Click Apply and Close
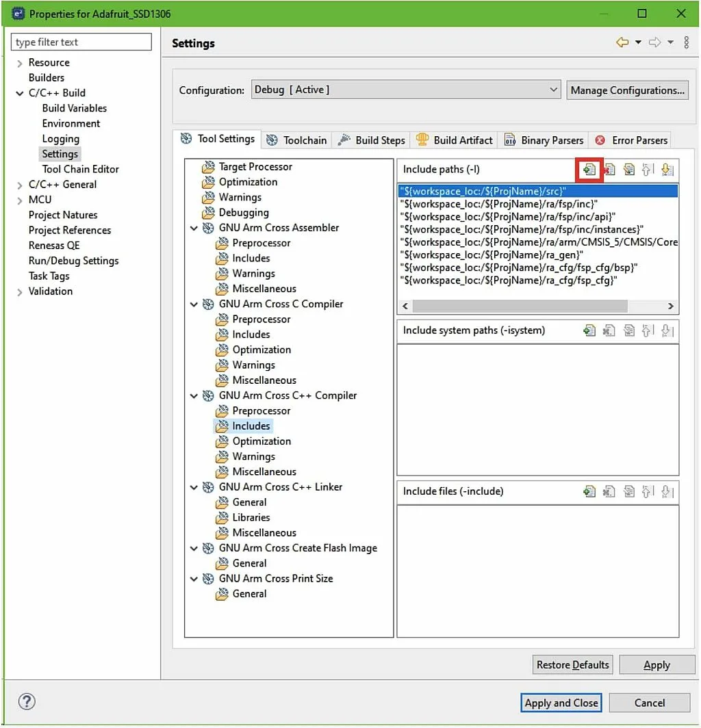 click(x=561, y=703)
